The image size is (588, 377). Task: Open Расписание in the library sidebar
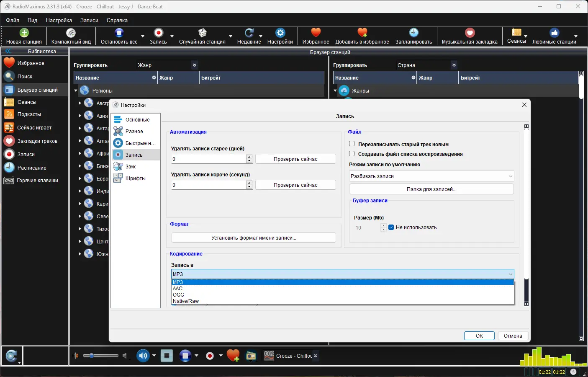click(x=35, y=168)
